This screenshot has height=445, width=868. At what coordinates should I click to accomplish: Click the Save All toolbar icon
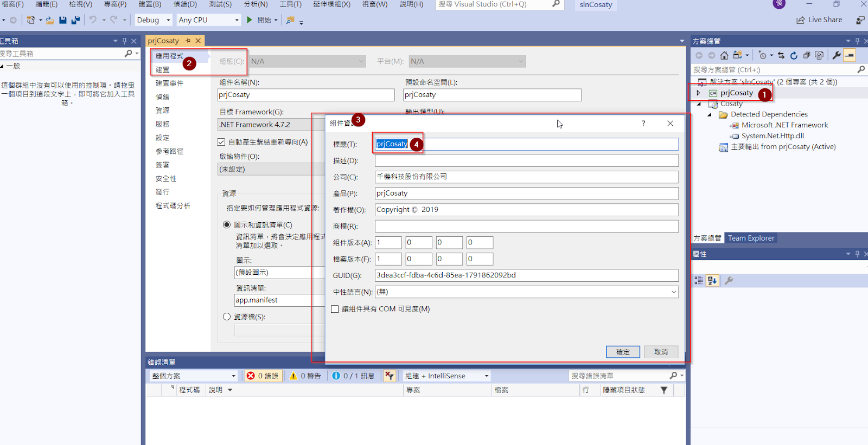click(75, 20)
